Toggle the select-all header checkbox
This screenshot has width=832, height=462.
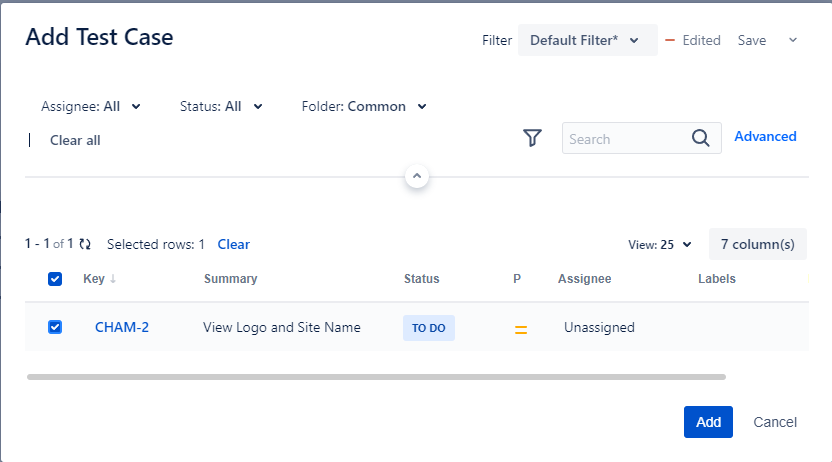coord(55,279)
